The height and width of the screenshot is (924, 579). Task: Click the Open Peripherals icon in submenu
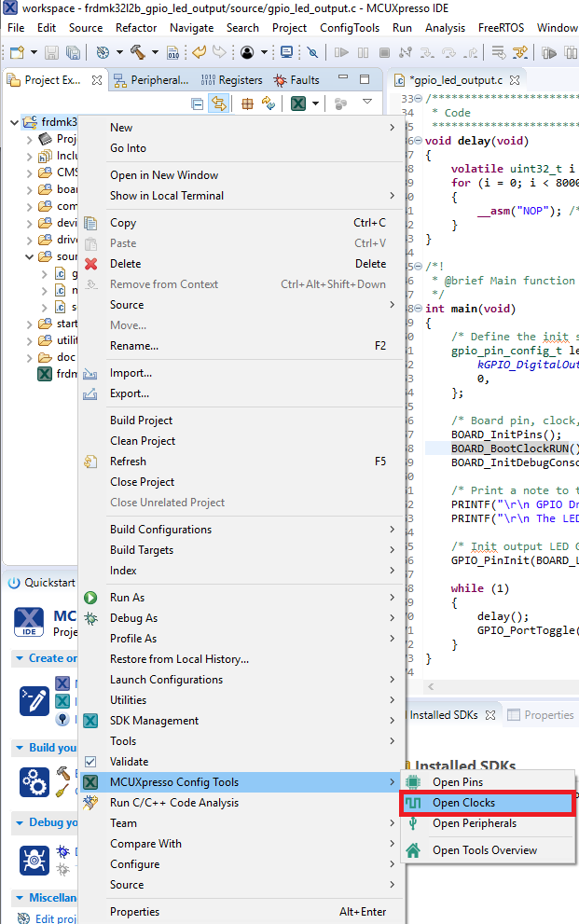click(x=412, y=823)
